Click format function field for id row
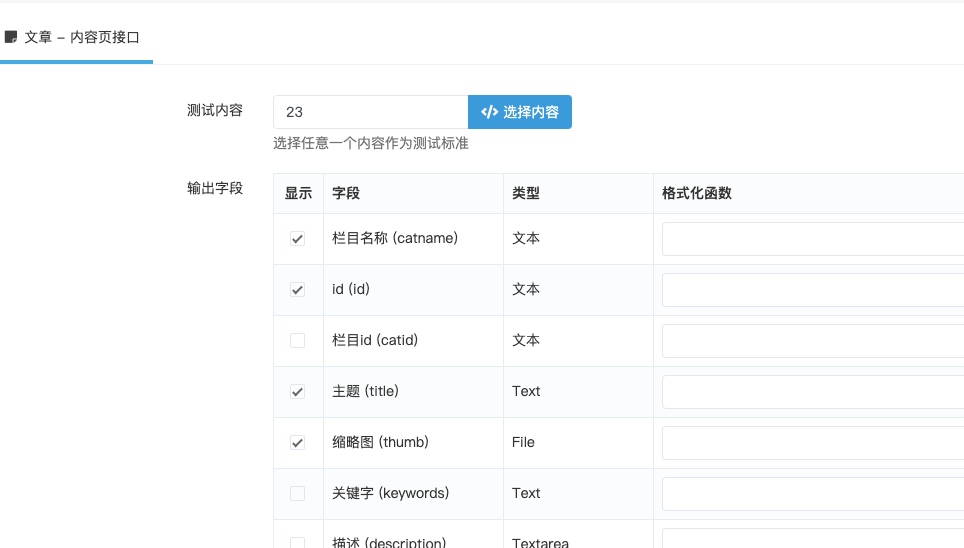This screenshot has width=964, height=548. pyautogui.click(x=813, y=290)
